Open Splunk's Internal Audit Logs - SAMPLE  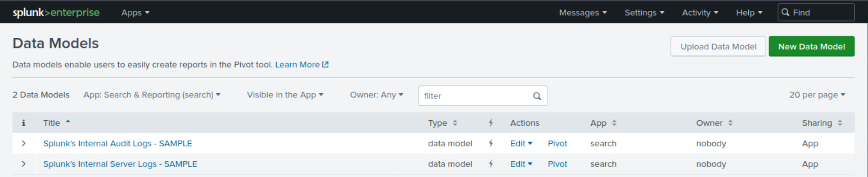click(117, 143)
